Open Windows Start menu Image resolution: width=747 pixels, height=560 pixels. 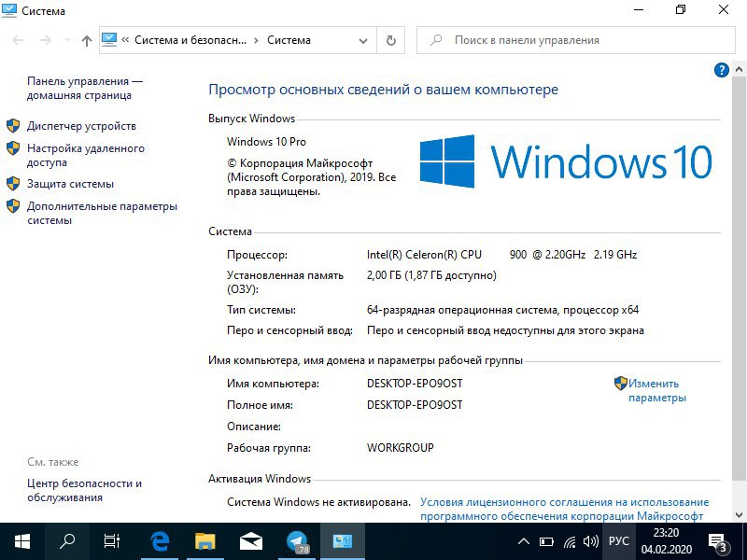(21, 541)
